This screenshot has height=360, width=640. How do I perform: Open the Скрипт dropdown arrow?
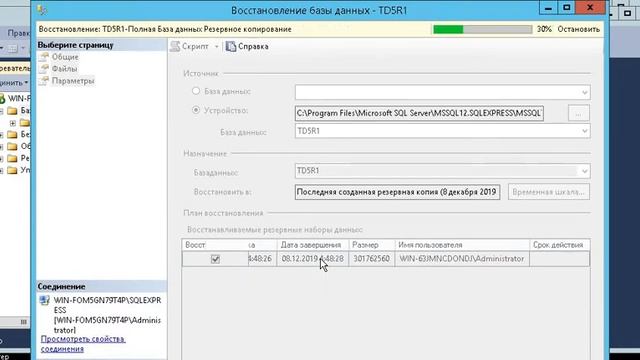point(216,47)
